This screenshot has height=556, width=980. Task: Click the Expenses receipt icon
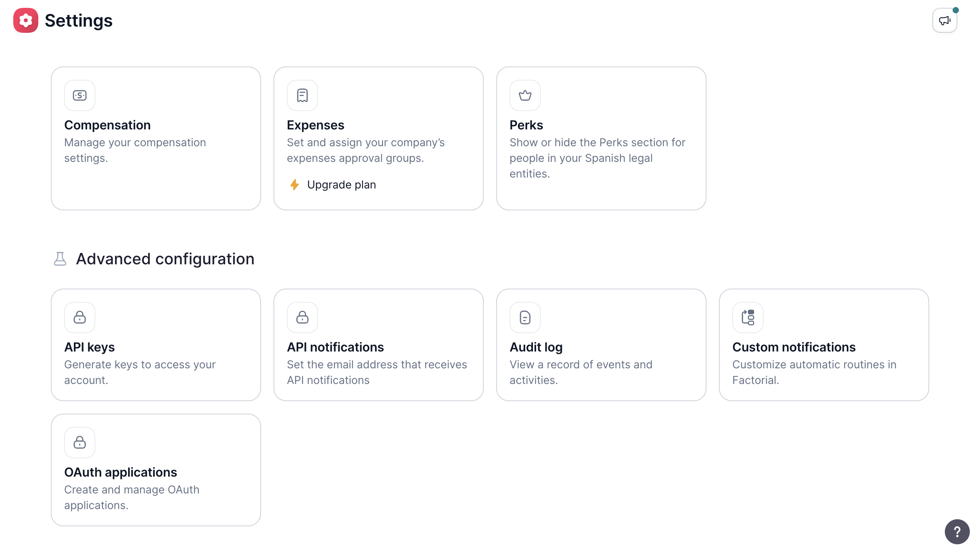(302, 95)
